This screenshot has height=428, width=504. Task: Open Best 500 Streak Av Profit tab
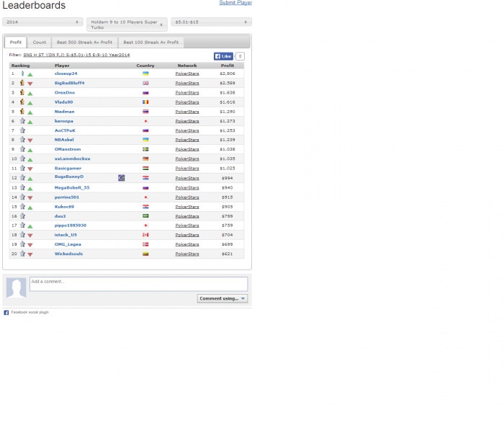(84, 42)
